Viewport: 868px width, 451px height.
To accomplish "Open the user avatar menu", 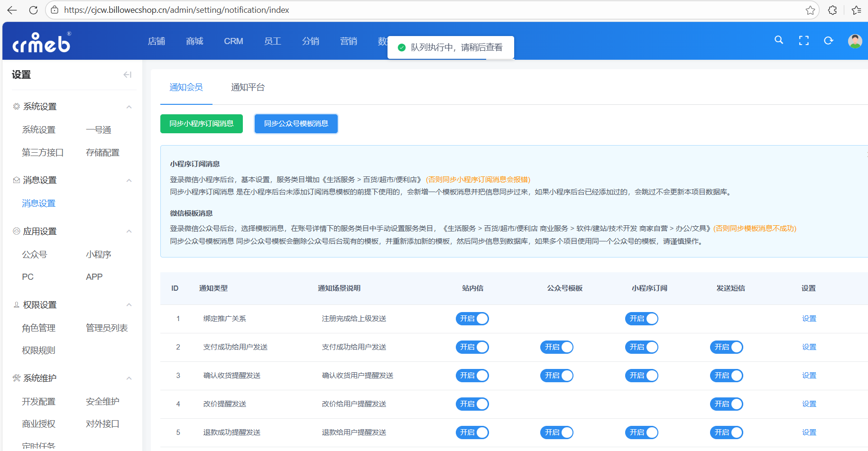I will pyautogui.click(x=855, y=41).
